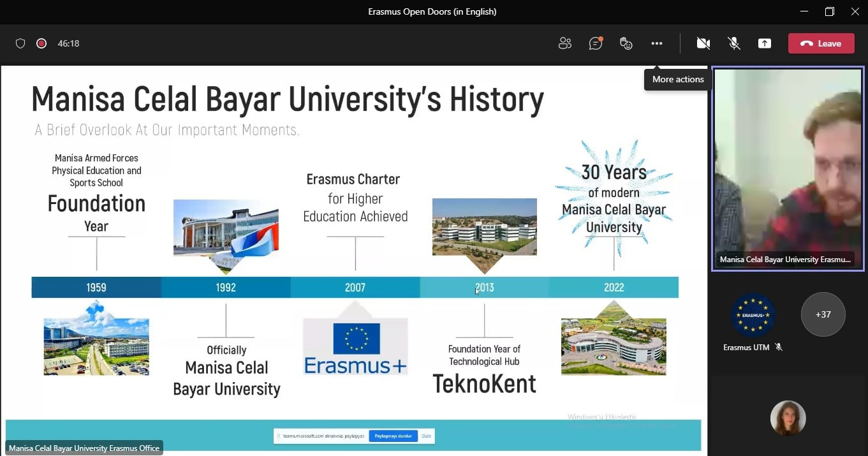Click the red recording indicator

(x=41, y=43)
